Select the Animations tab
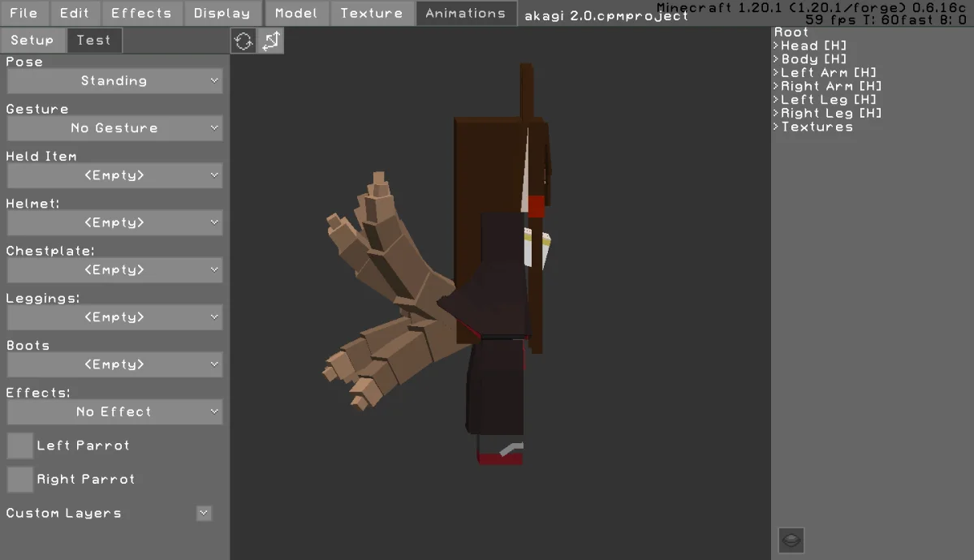Viewport: 974px width, 560px height. pos(466,13)
